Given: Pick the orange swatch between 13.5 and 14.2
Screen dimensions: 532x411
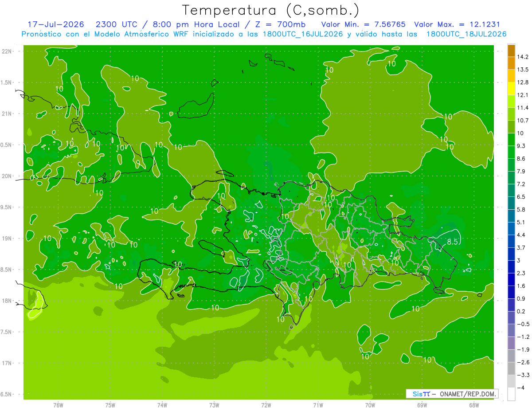Looking at the screenshot, I should [511, 63].
